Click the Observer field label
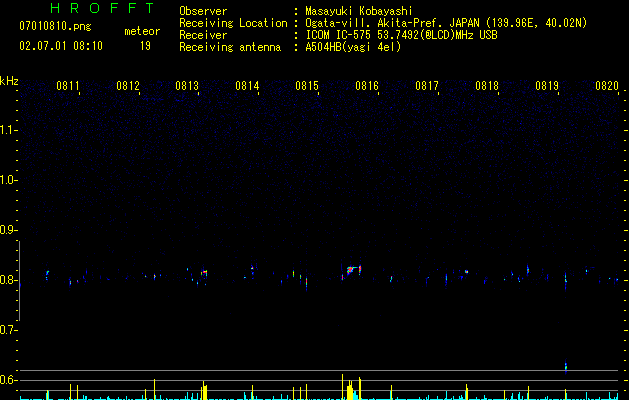Screen dimensions: 629x400 pos(203,11)
